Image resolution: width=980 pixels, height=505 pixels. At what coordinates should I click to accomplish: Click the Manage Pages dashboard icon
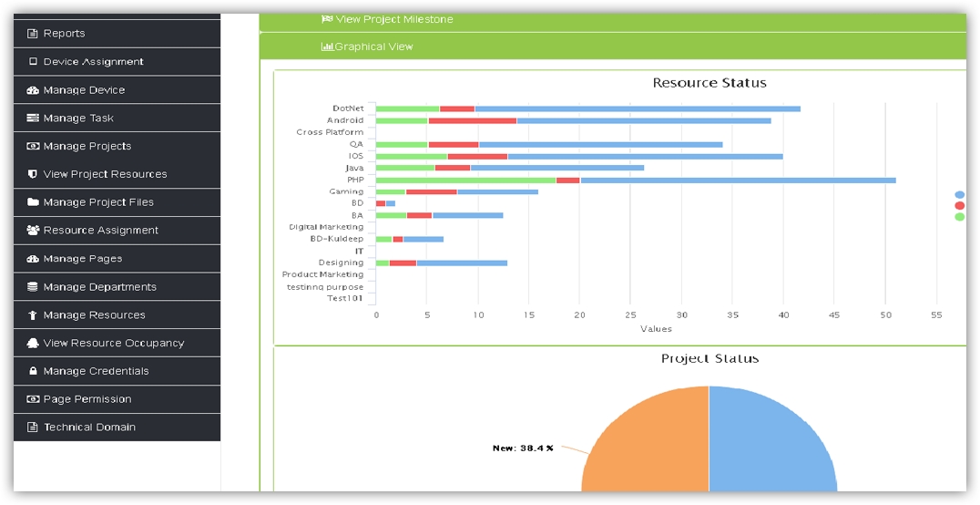click(x=33, y=259)
